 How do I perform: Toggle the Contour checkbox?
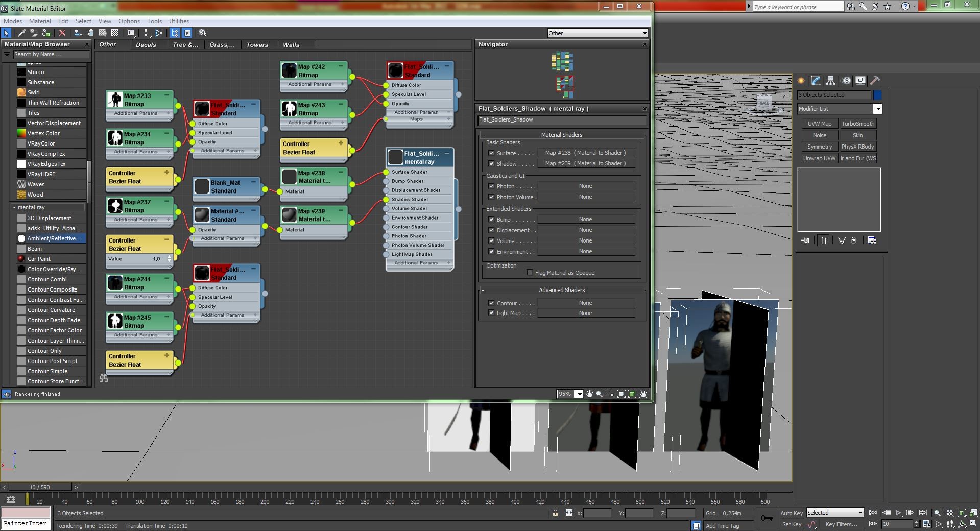pyautogui.click(x=491, y=303)
